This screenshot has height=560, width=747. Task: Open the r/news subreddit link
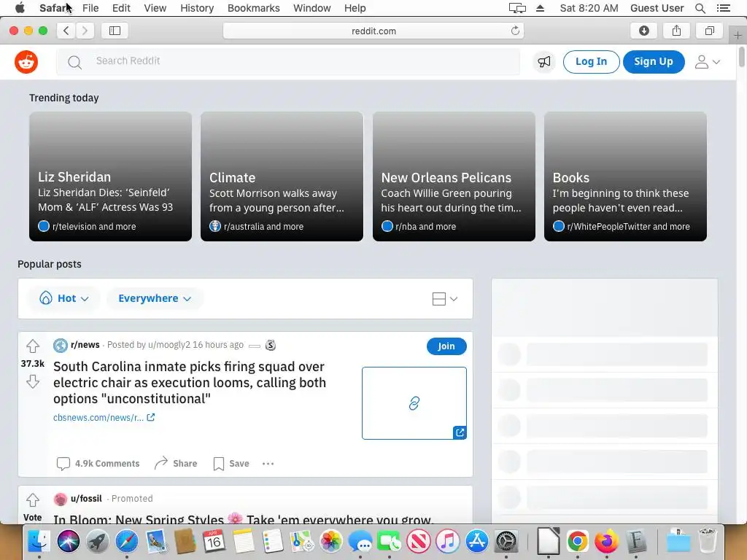coord(85,345)
